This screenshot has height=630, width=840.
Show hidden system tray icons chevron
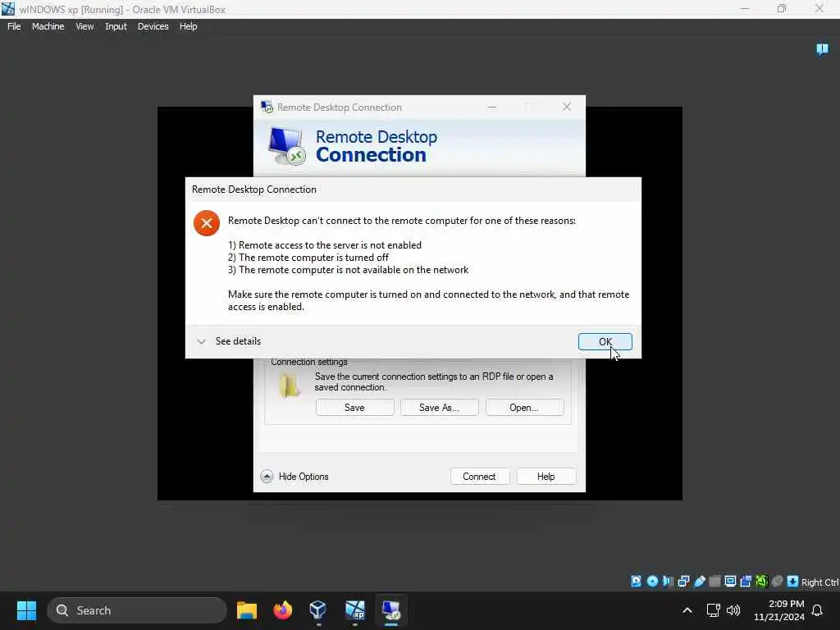click(x=687, y=610)
